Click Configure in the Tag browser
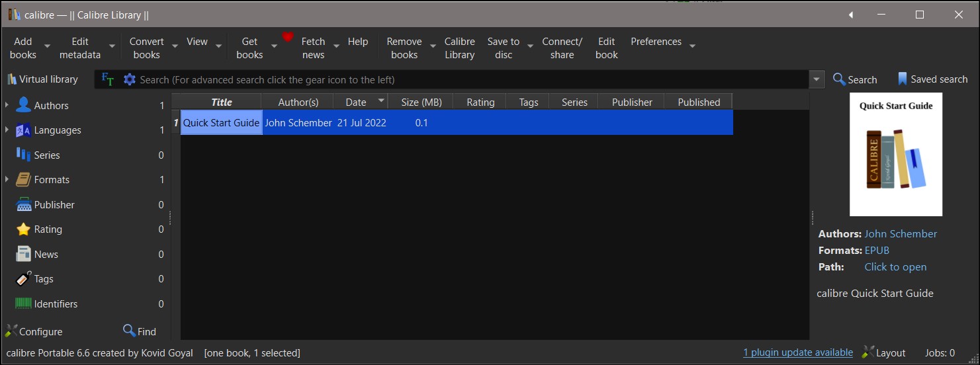Screen dimensions: 980x365 point(34,331)
